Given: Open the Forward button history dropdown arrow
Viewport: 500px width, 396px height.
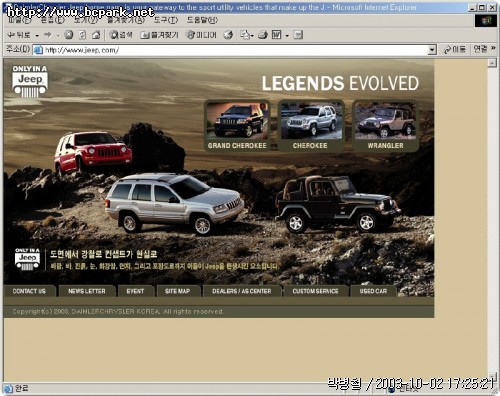Looking at the screenshot, I should click(x=58, y=35).
